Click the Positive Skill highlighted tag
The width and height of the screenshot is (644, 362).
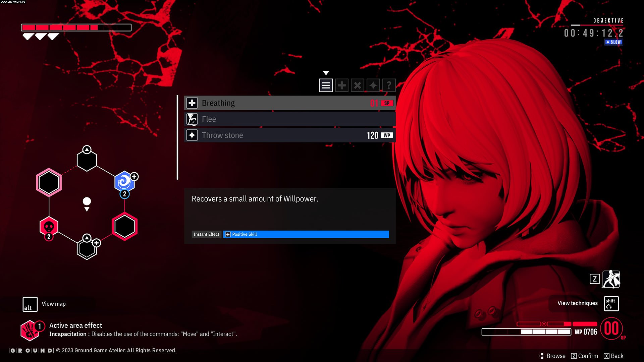point(305,234)
